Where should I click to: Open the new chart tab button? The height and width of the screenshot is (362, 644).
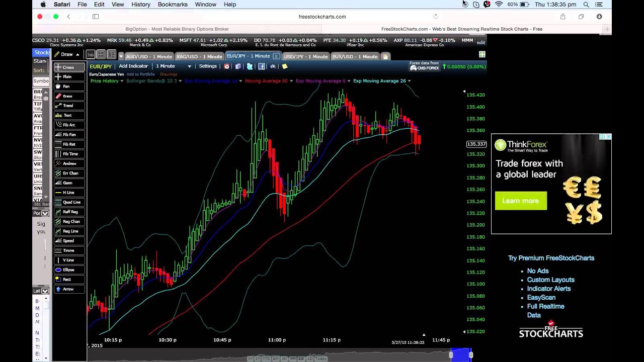pos(385,56)
